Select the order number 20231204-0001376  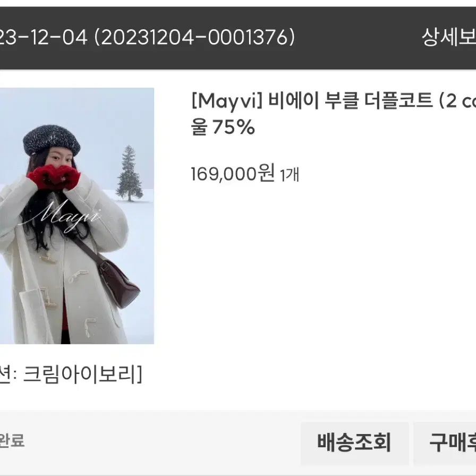pos(194,37)
